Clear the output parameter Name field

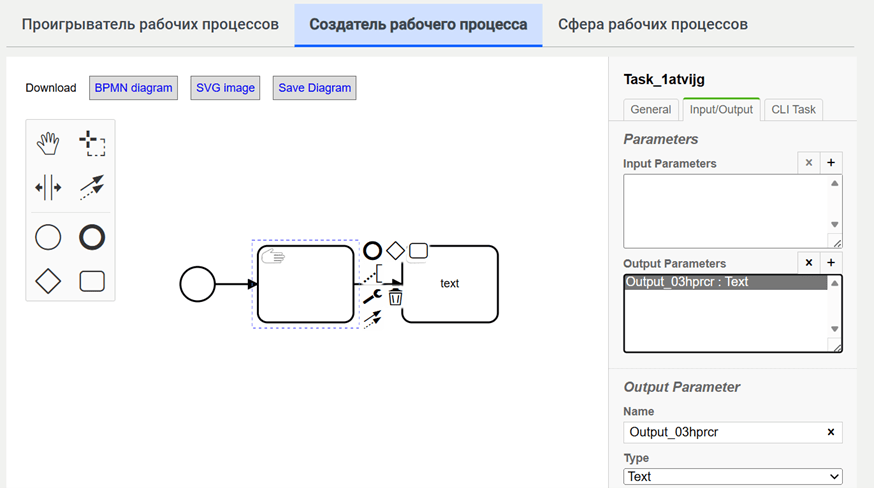[831, 432]
